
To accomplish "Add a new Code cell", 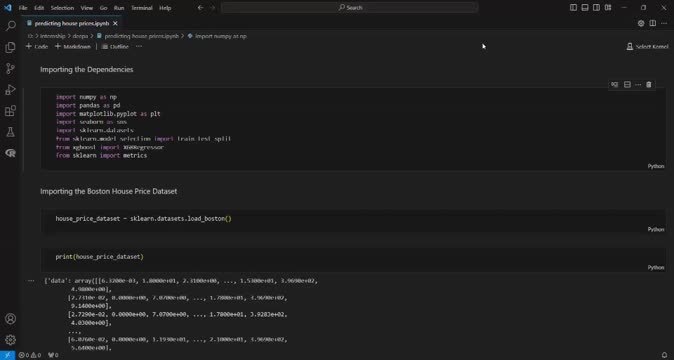I will click(x=37, y=46).
